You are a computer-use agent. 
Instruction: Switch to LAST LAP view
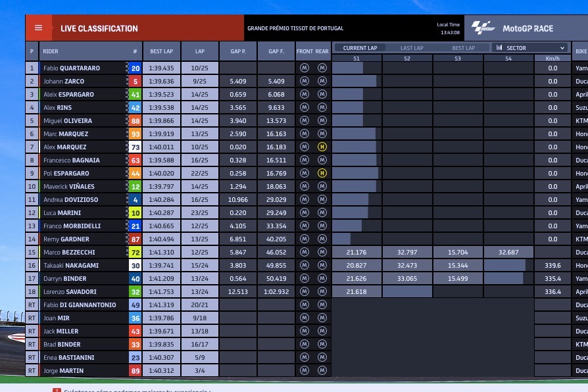coord(412,48)
